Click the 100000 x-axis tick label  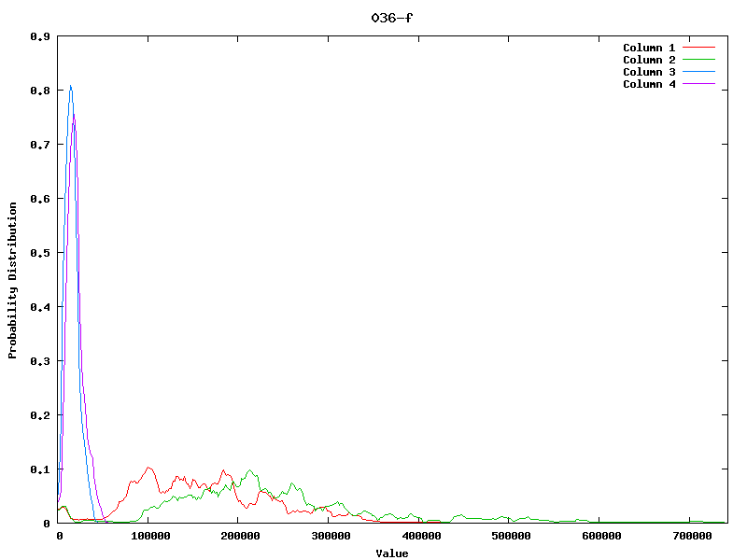point(150,536)
